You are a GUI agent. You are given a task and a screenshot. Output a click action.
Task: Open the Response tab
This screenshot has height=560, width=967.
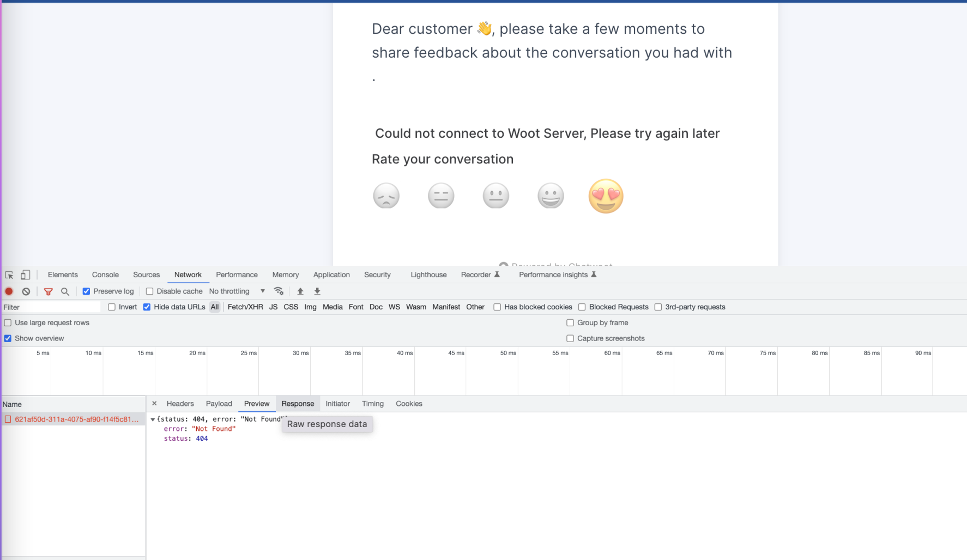298,404
